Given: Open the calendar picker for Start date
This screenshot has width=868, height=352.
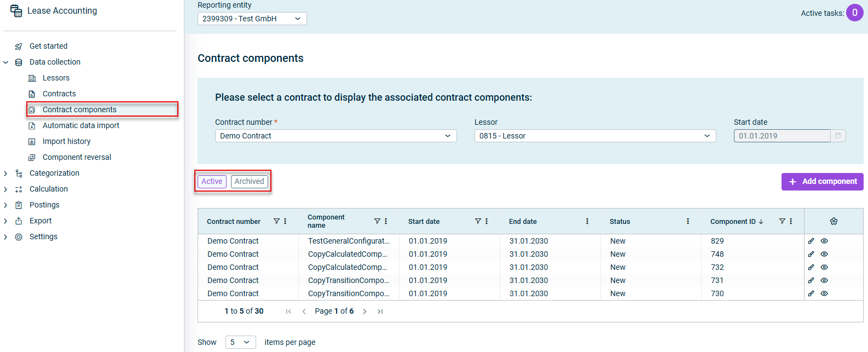Looking at the screenshot, I should click(838, 136).
